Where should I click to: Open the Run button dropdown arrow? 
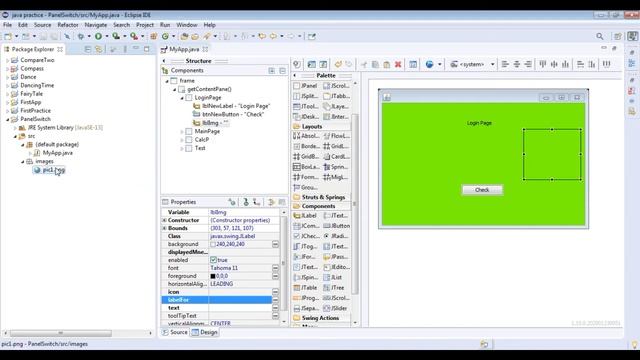[107, 36]
